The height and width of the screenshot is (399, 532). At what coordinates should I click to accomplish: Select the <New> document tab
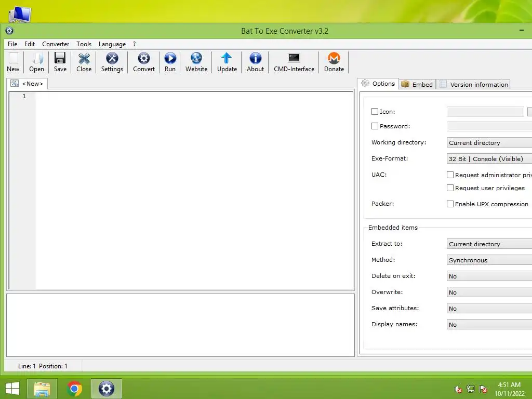[27, 84]
